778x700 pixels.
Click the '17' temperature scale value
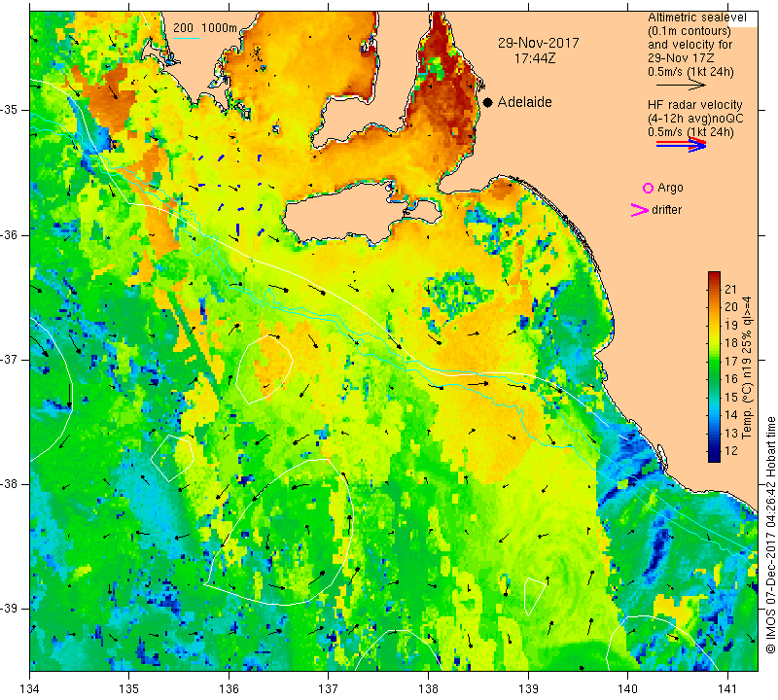click(x=731, y=361)
